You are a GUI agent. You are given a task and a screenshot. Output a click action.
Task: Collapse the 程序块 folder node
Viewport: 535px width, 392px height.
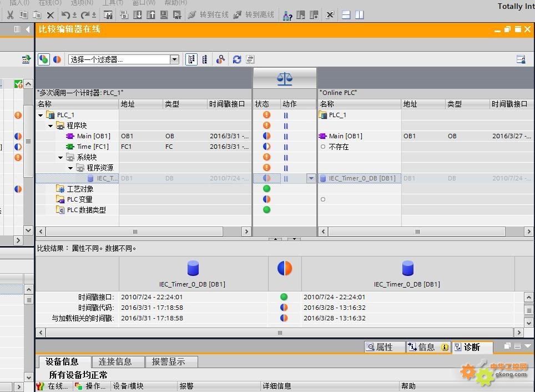[51, 126]
